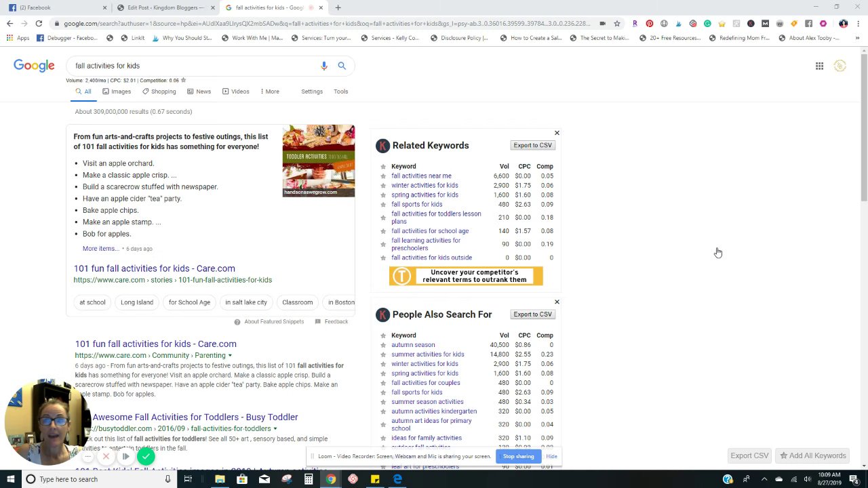
Task: Click the blue search magnifier icon
Action: point(342,66)
